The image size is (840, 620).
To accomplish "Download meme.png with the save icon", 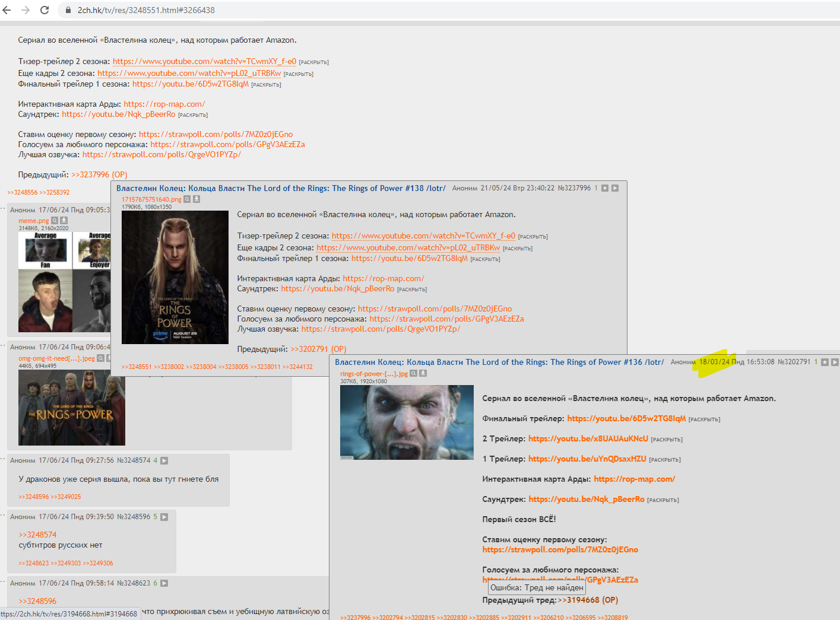I will click(64, 220).
